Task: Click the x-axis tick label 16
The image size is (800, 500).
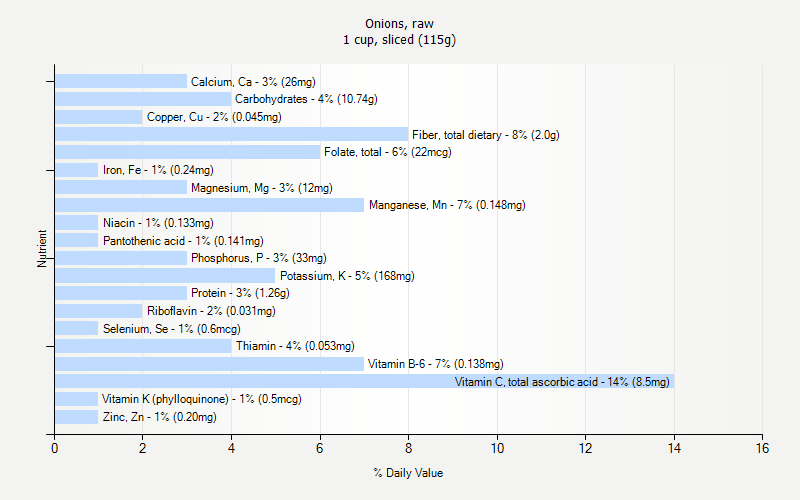Action: pyautogui.click(x=762, y=448)
